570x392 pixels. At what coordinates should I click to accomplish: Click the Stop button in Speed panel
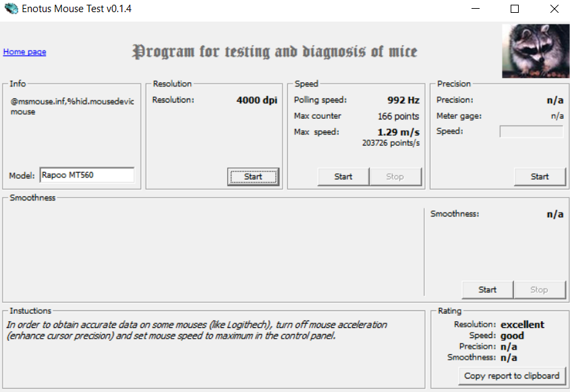(395, 177)
